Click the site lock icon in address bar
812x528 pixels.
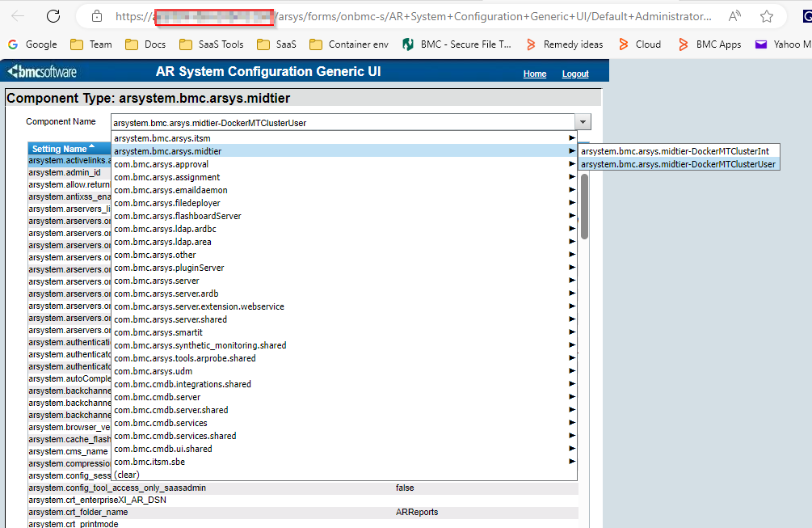coord(97,16)
